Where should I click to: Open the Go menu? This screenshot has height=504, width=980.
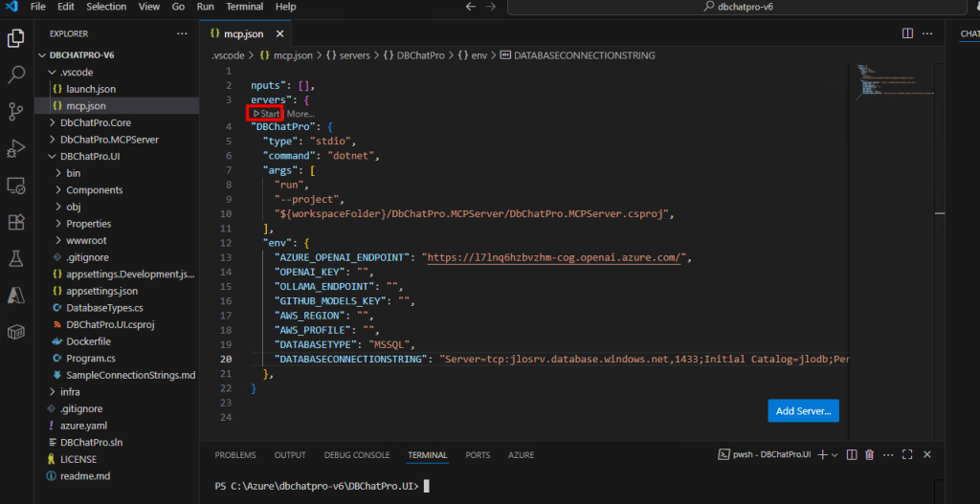[x=178, y=7]
